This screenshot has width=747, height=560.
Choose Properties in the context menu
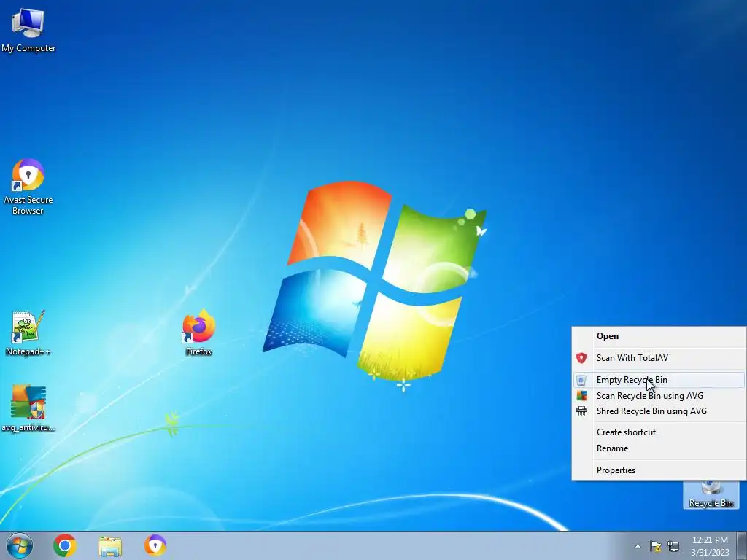pos(659,470)
